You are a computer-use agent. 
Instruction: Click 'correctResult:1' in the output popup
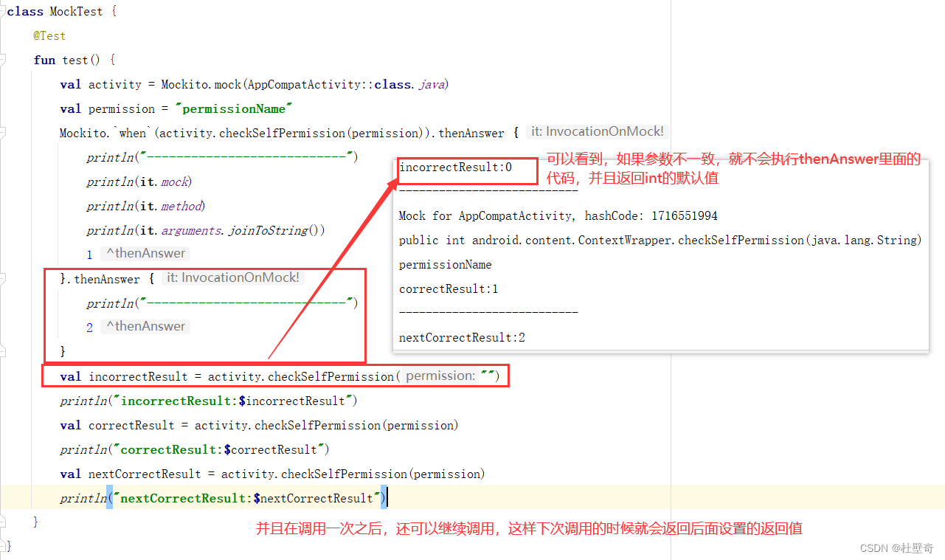[449, 289]
